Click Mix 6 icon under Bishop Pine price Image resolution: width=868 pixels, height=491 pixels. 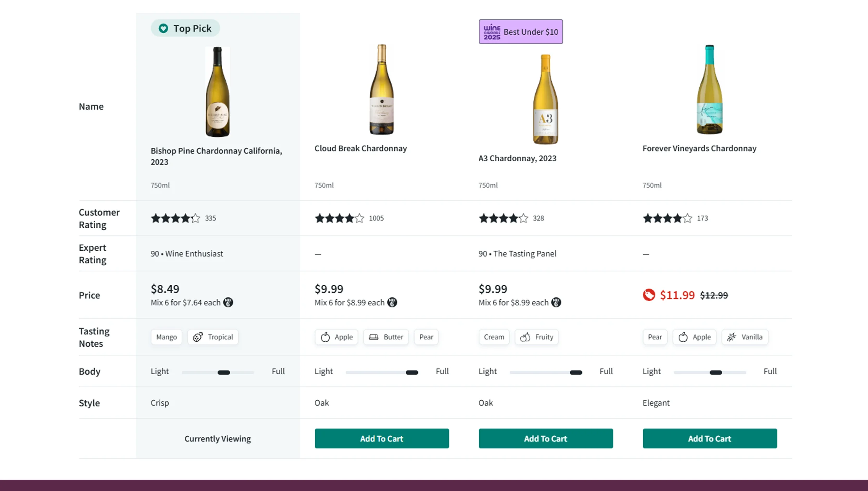coord(228,302)
